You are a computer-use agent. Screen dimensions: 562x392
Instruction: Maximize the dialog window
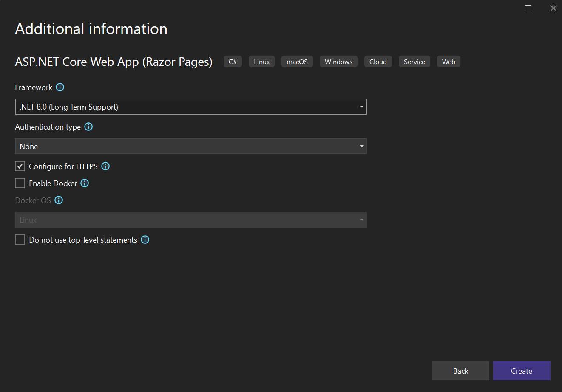[x=528, y=8]
